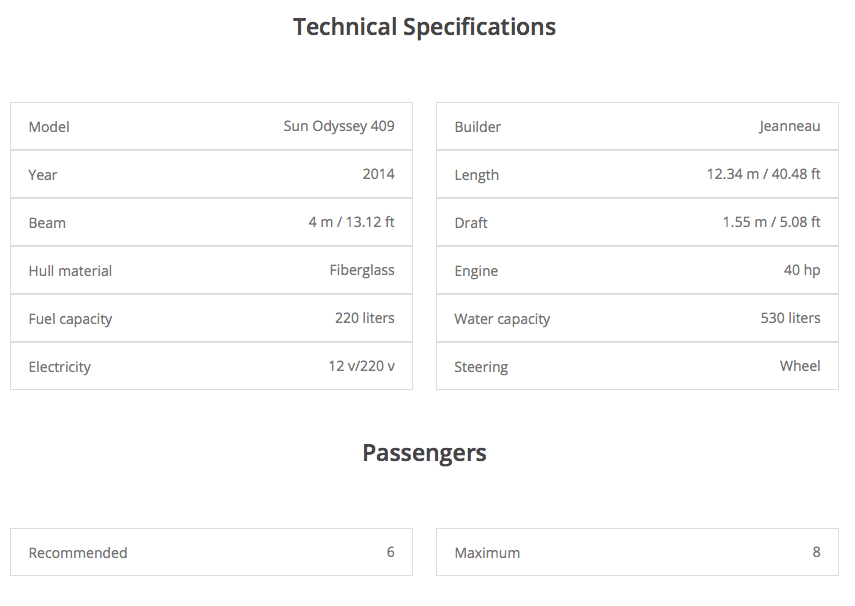Select the Fiberglass value
Image resolution: width=855 pixels, height=606 pixels.
[x=362, y=270]
